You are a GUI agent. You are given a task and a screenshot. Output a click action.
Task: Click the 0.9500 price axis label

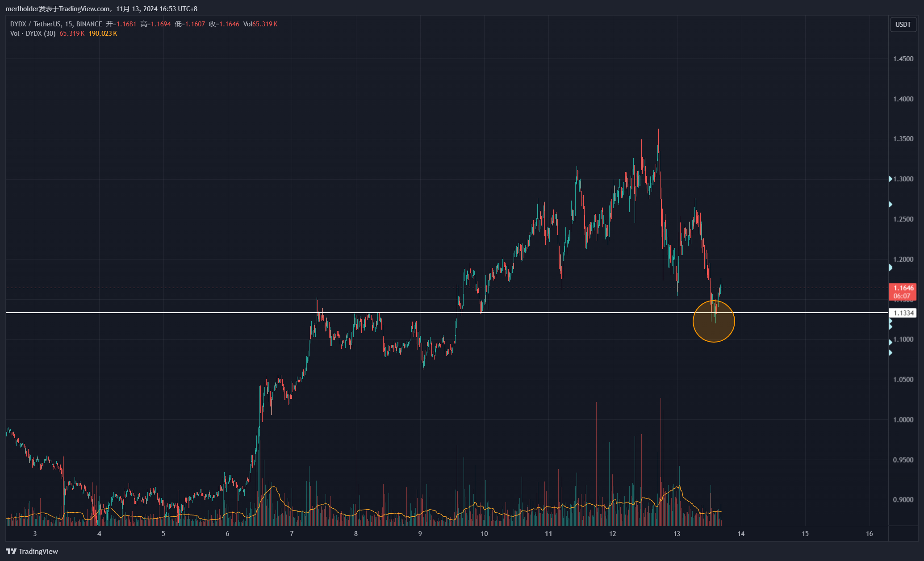903,460
